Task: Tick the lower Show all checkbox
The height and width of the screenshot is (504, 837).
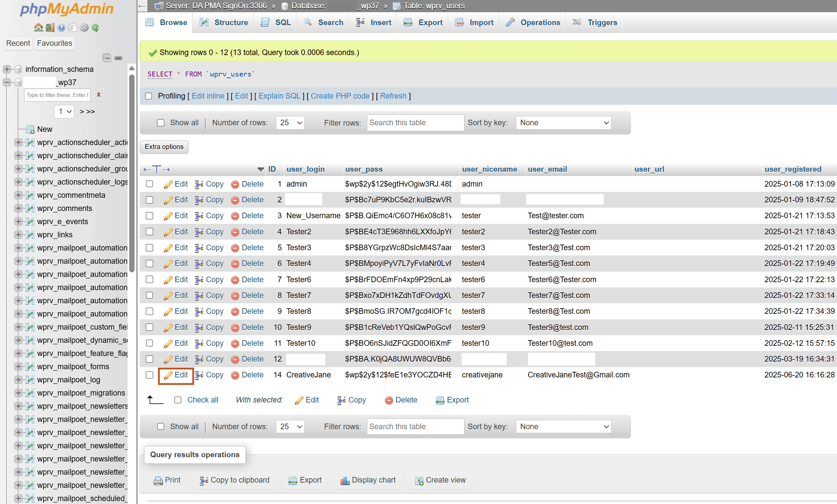Action: pos(161,427)
